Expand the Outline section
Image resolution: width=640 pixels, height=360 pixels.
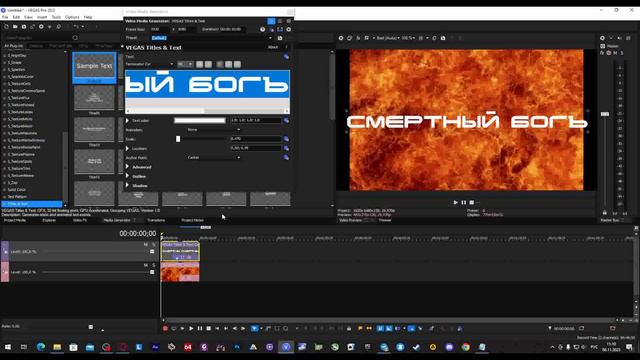coord(127,176)
